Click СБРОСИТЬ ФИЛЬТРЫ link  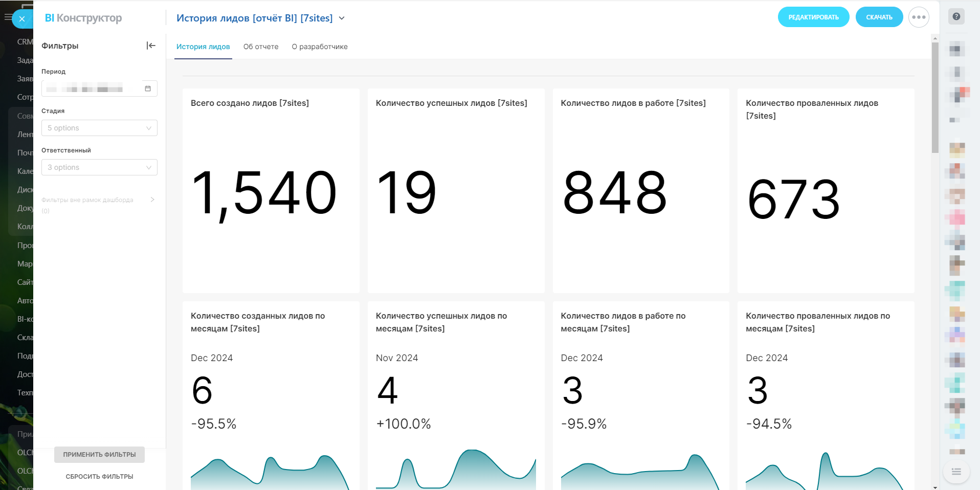pos(99,476)
